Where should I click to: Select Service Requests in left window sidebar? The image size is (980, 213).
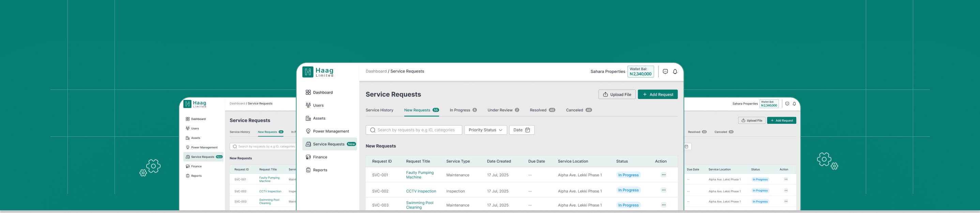click(x=203, y=157)
